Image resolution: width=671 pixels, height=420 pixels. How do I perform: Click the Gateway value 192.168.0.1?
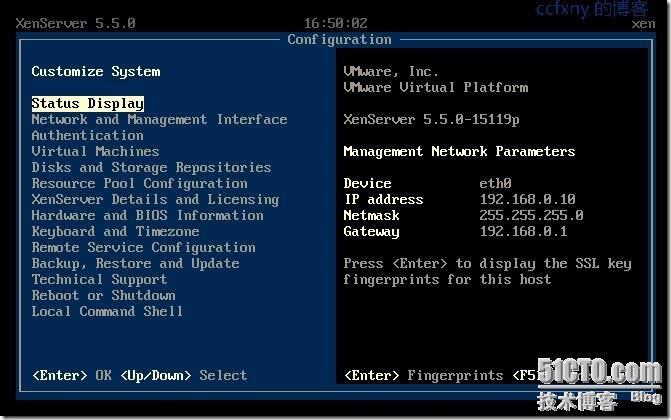click(523, 232)
